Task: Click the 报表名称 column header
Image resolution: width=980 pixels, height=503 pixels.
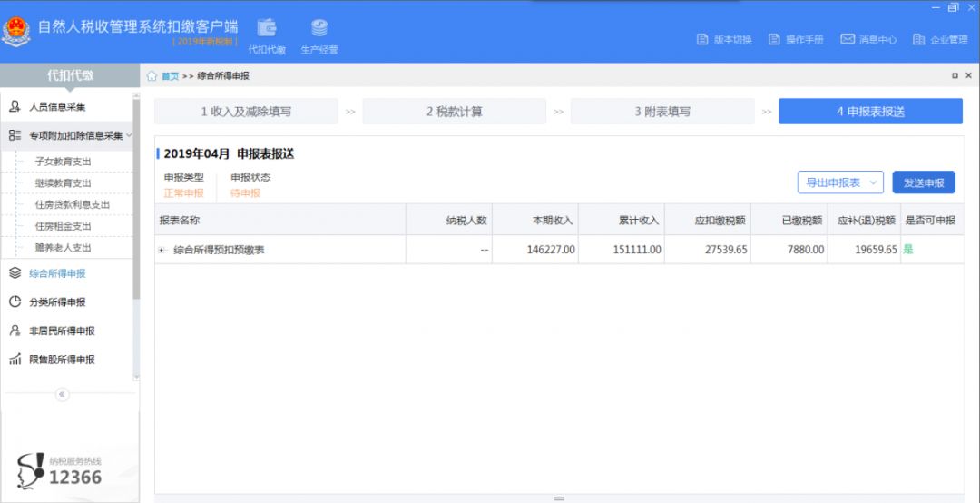Action: click(x=280, y=220)
